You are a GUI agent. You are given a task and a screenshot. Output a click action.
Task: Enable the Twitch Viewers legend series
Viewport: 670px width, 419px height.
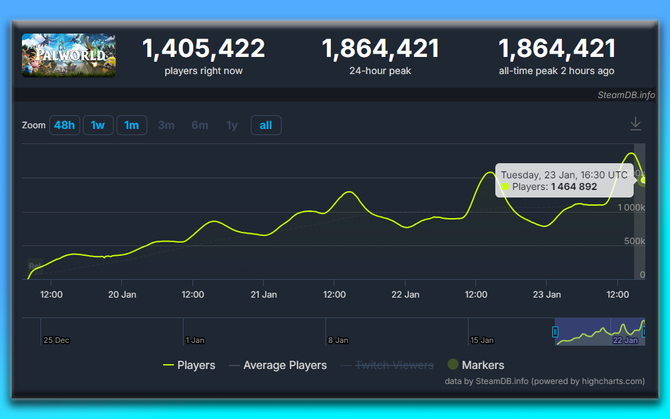(x=388, y=365)
